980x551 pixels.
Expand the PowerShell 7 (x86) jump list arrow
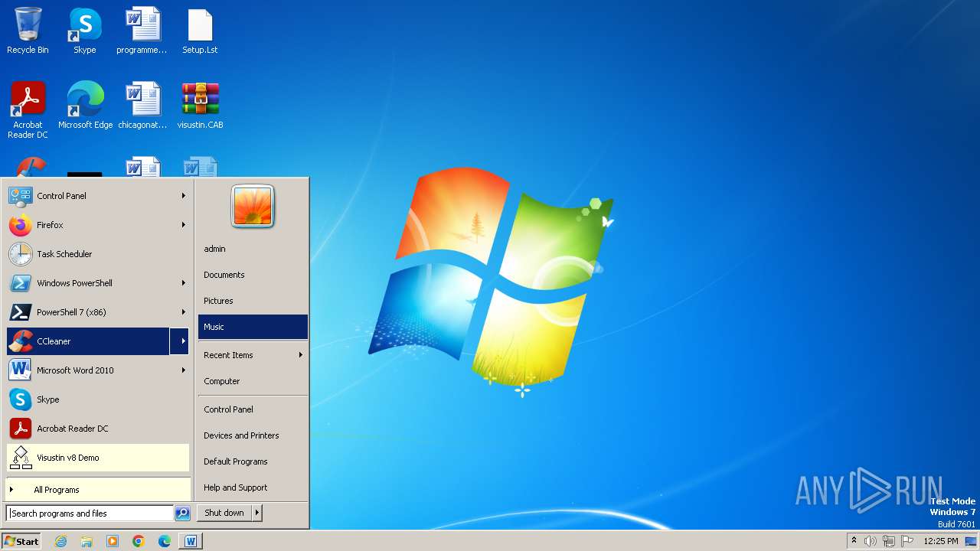pyautogui.click(x=184, y=312)
